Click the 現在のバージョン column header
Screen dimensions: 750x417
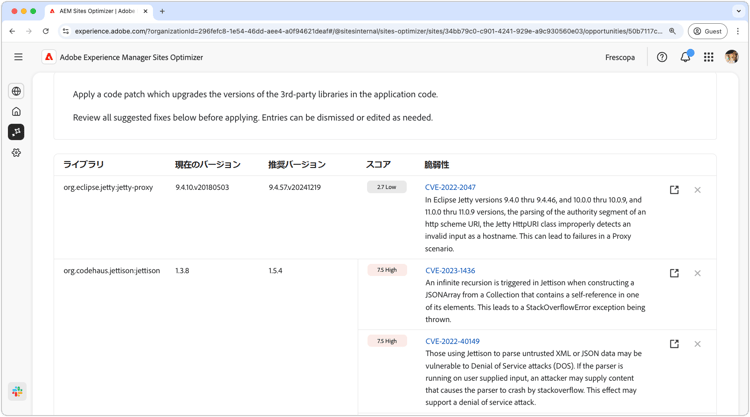[208, 165]
